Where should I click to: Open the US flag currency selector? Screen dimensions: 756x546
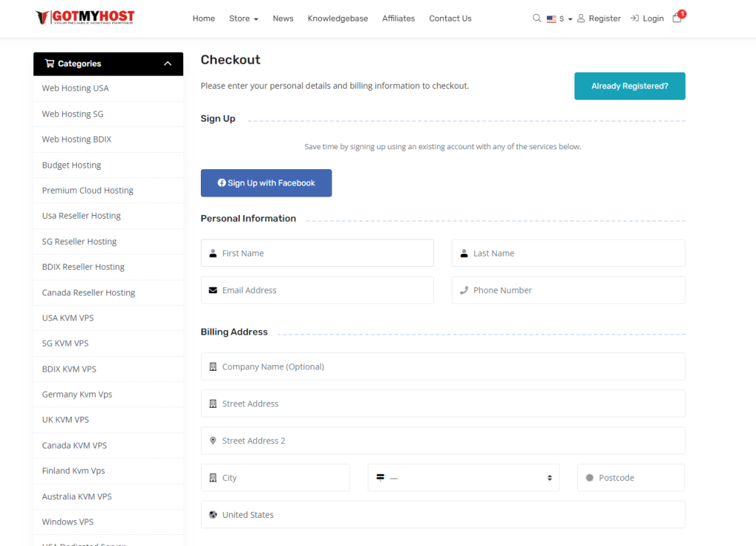[x=559, y=18]
